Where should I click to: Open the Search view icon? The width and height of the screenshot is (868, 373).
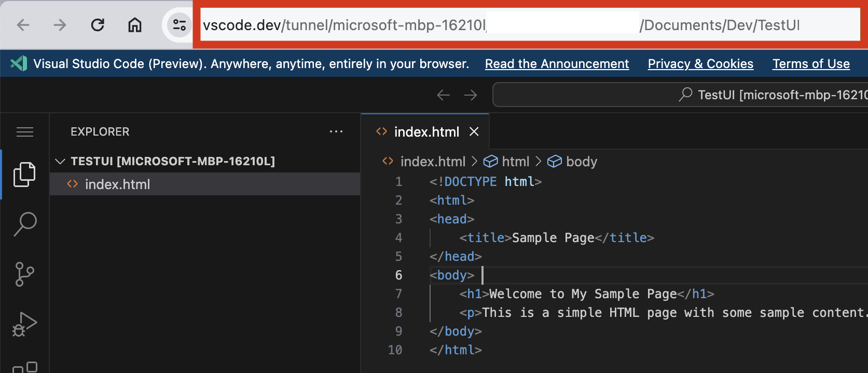point(24,224)
